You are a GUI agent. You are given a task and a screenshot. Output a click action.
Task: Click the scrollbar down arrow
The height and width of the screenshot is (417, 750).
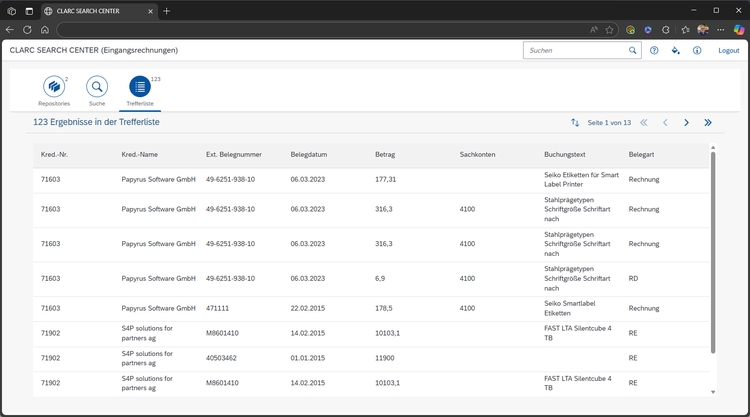coord(713,392)
